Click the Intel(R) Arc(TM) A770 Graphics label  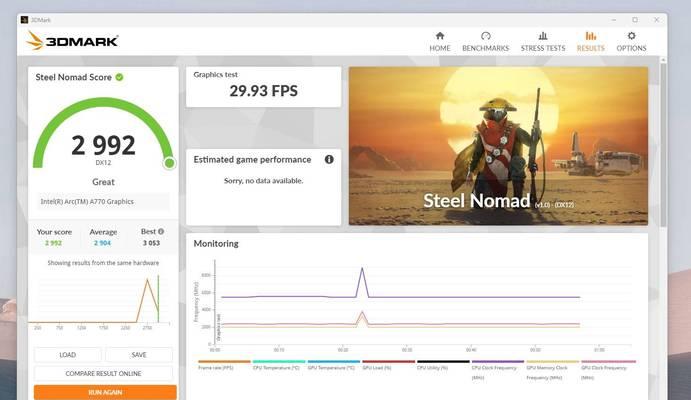click(87, 201)
